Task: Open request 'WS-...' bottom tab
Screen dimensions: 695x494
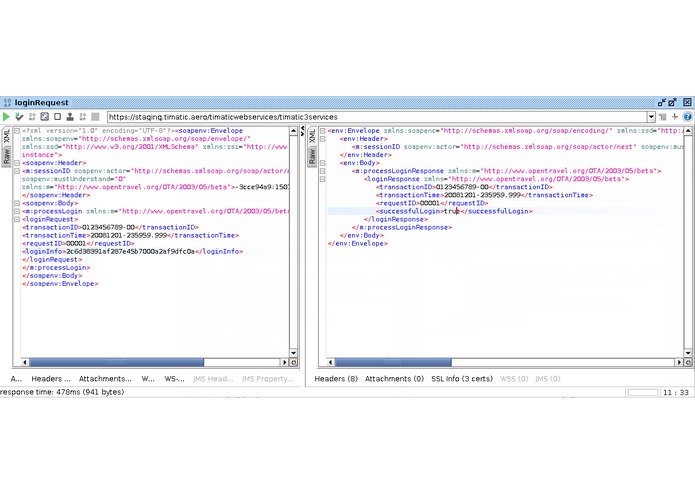Action: (175, 379)
